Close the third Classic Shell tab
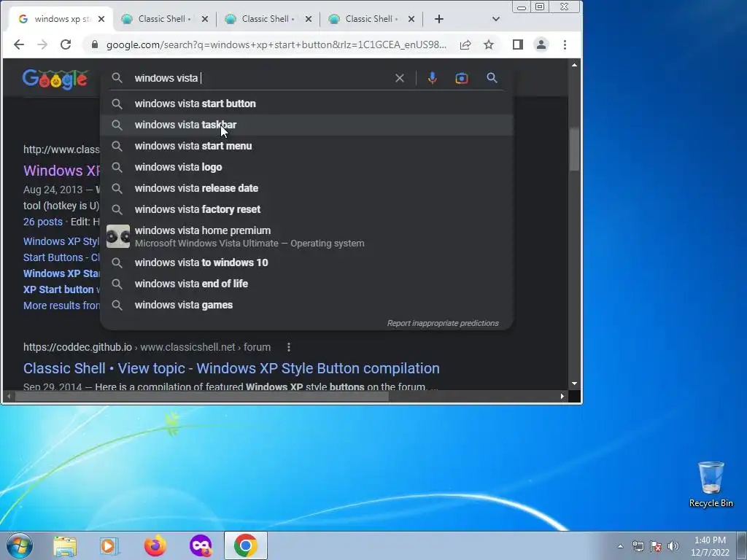This screenshot has height=560, width=747. click(411, 19)
